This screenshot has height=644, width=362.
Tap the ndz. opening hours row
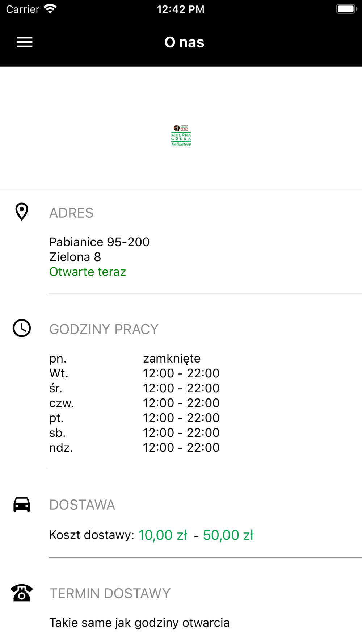(x=134, y=447)
